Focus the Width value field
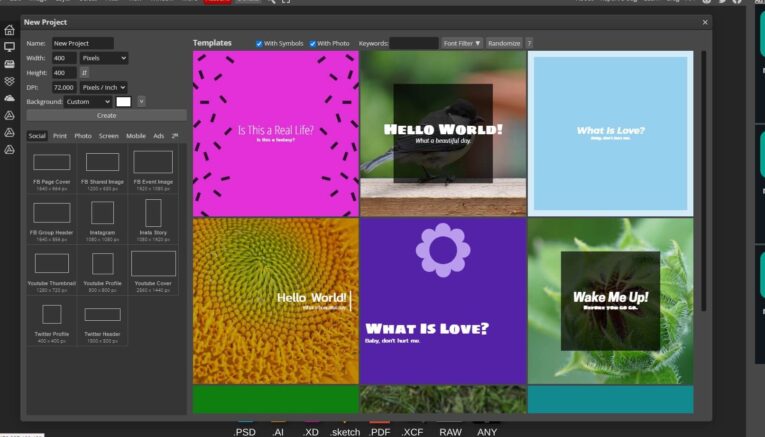 click(64, 58)
